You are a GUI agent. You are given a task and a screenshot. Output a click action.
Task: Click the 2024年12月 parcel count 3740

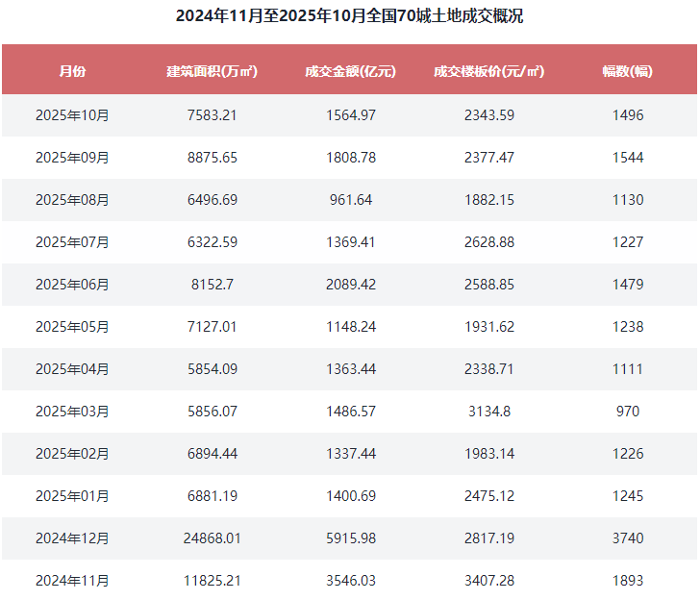(627, 538)
